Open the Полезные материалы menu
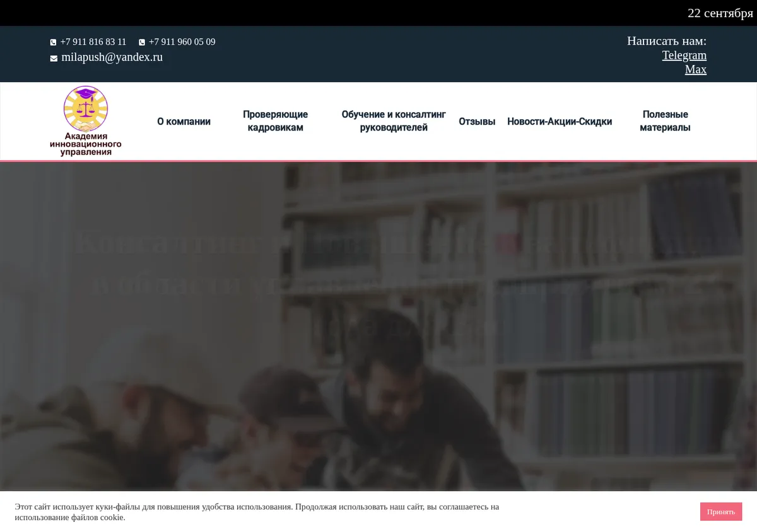 [665, 121]
